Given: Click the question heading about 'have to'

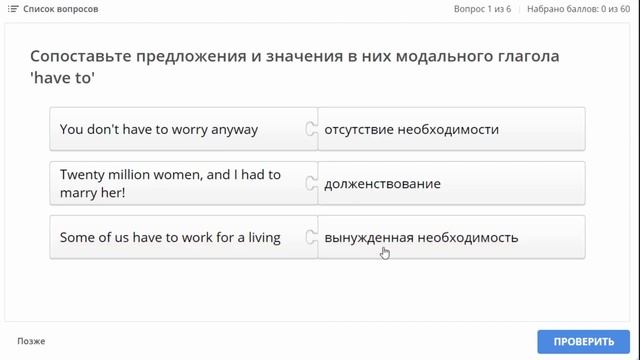Looking at the screenshot, I should [x=295, y=67].
